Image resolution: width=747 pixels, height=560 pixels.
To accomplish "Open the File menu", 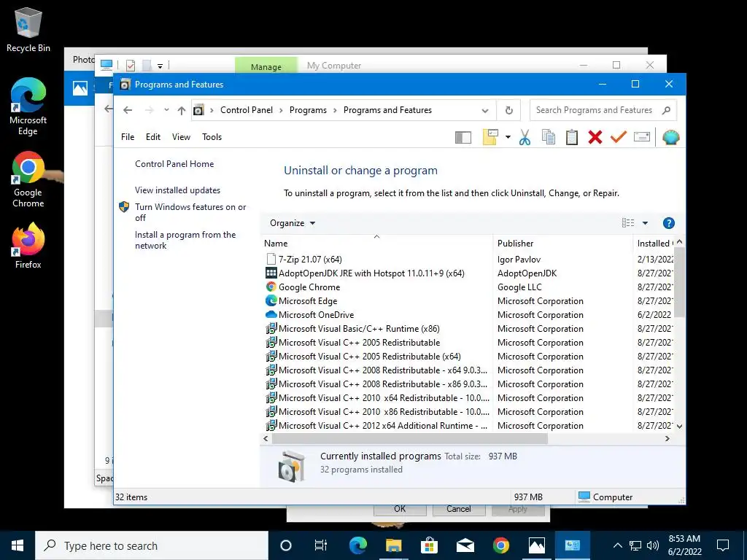I will 128,137.
